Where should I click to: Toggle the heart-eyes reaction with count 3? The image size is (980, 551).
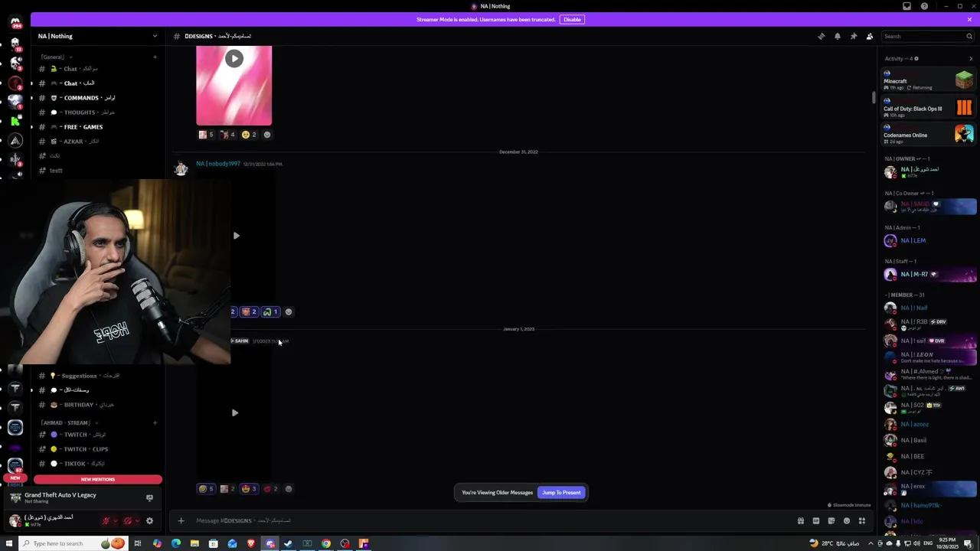[249, 489]
